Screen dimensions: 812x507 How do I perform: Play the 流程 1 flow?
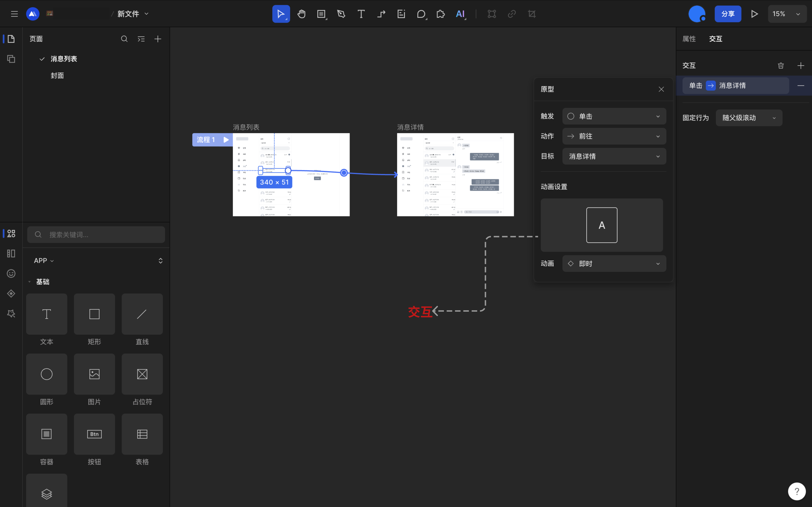pos(226,140)
